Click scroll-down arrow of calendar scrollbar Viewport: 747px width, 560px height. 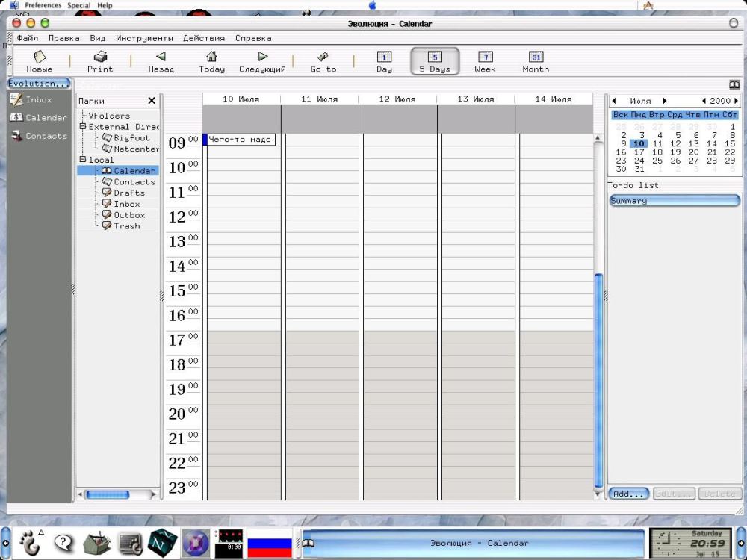(598, 495)
